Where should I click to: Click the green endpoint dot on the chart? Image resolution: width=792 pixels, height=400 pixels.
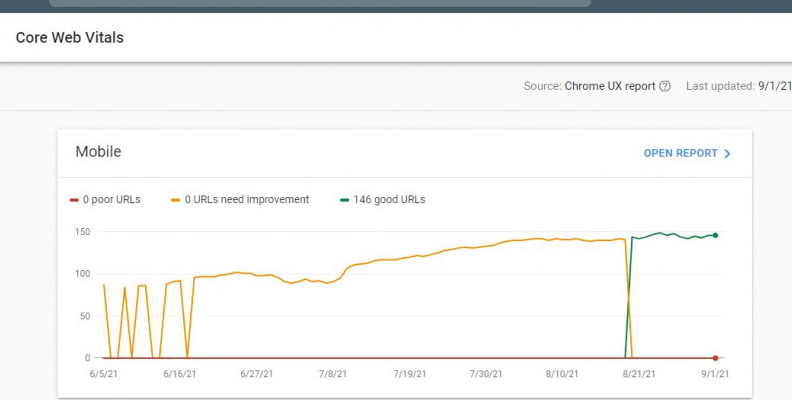pos(715,235)
